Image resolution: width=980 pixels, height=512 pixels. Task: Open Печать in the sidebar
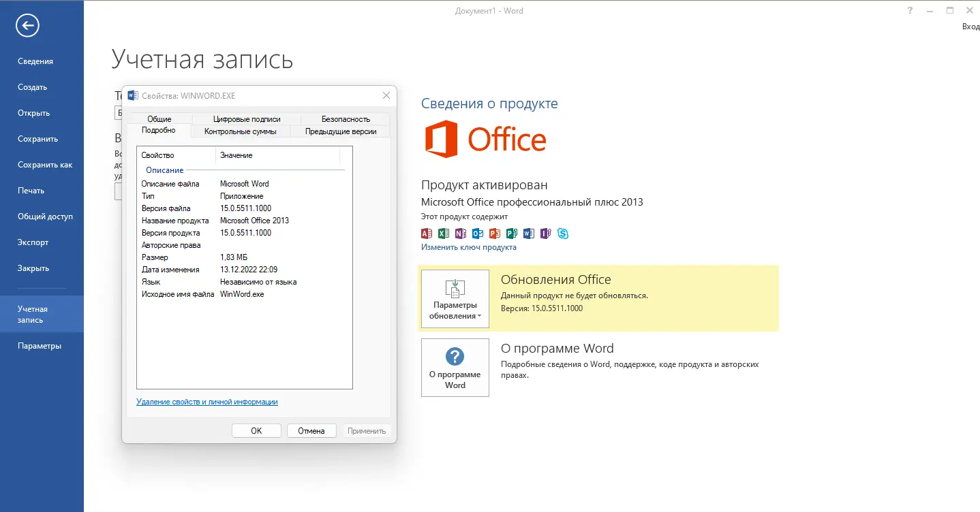(x=42, y=191)
